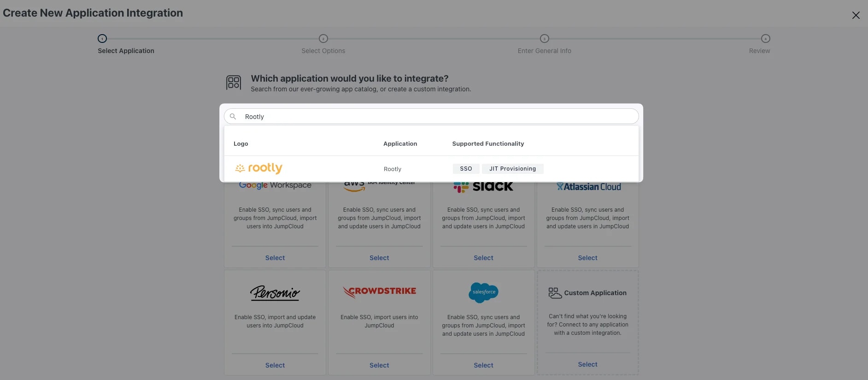Screen dimensions: 868x380
Task: Click the JIT Provisioning tag
Action: 512,169
